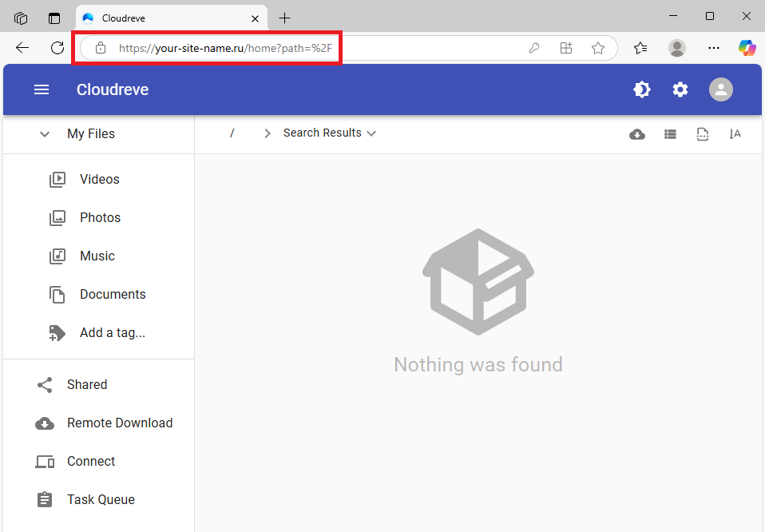Click the Documents category icon
Viewport: 765px width, 532px height.
pos(57,295)
